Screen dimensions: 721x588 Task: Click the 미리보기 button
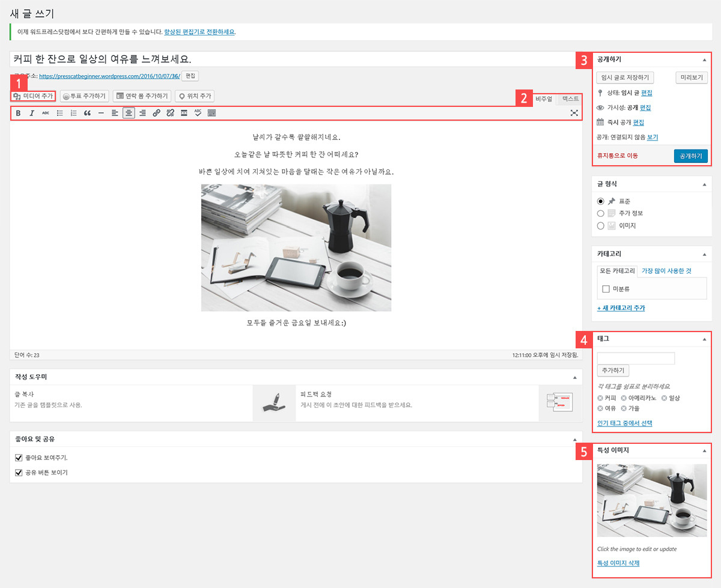pos(692,77)
